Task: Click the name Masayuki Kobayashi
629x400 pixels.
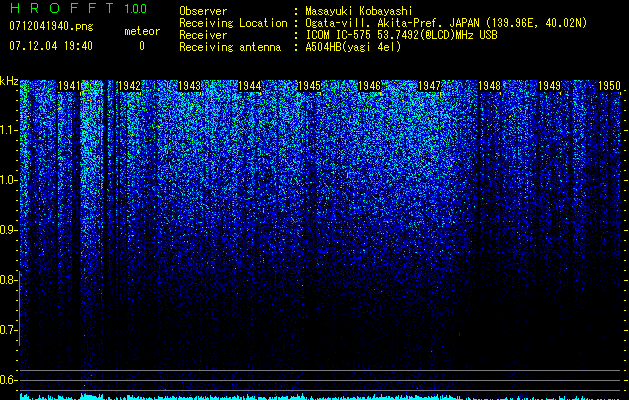Action: click(359, 11)
